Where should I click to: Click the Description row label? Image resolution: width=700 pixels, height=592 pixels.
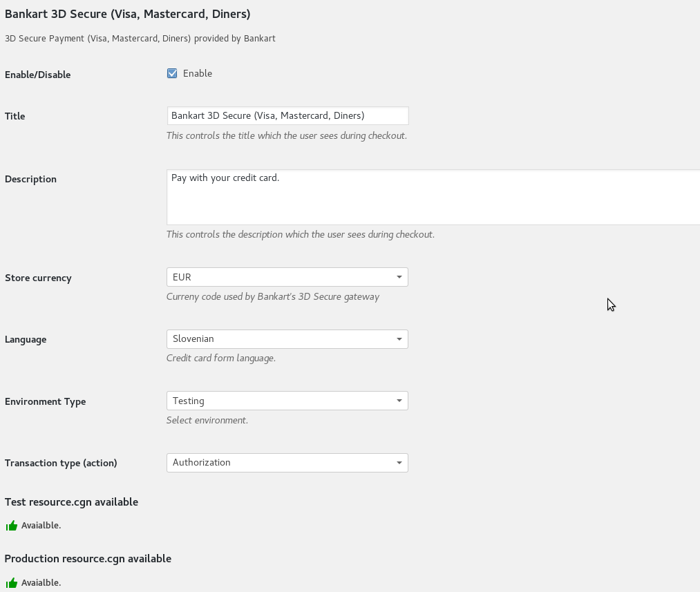[30, 179]
